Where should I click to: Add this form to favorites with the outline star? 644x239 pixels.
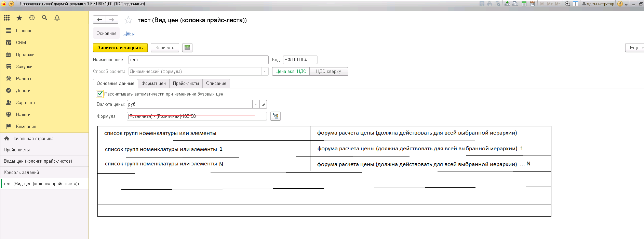(x=128, y=20)
